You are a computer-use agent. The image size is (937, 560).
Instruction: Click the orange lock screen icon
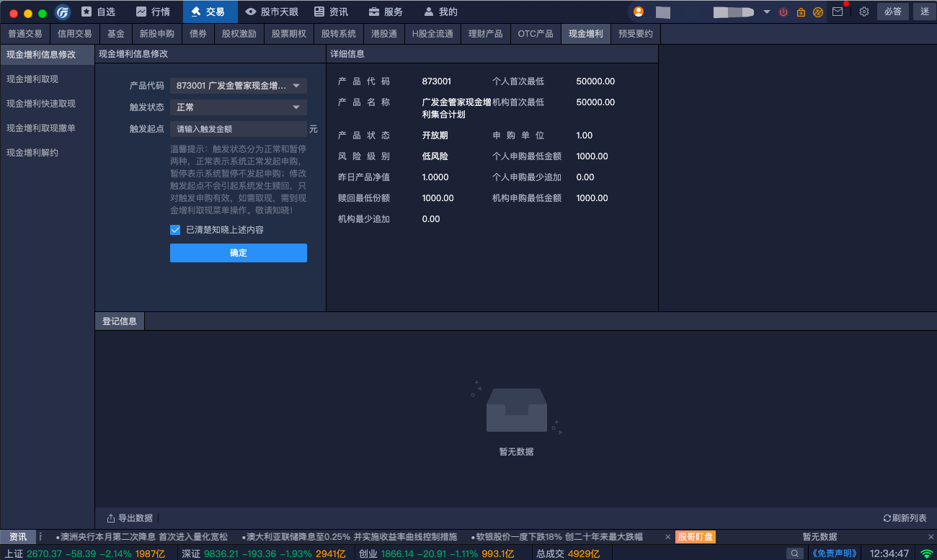[x=801, y=12]
